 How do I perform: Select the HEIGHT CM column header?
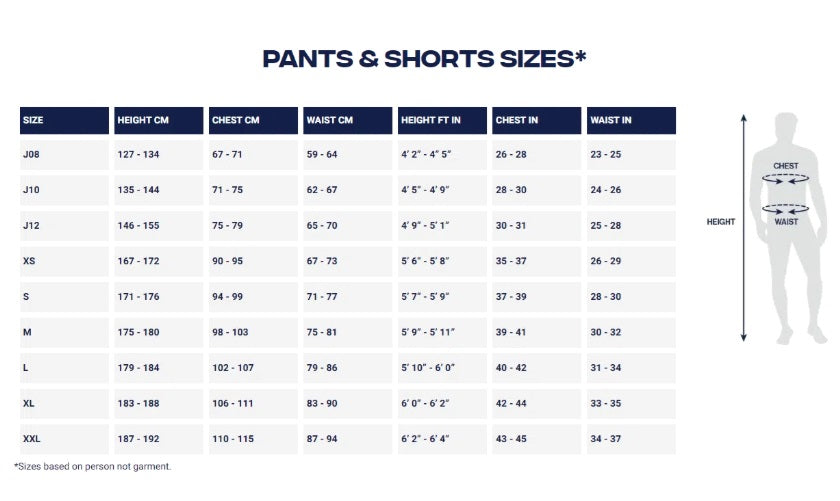coord(159,121)
